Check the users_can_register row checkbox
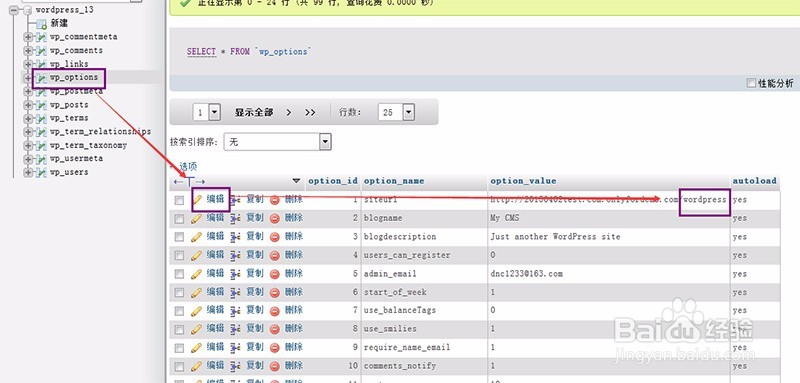Image resolution: width=800 pixels, height=383 pixels. point(179,256)
